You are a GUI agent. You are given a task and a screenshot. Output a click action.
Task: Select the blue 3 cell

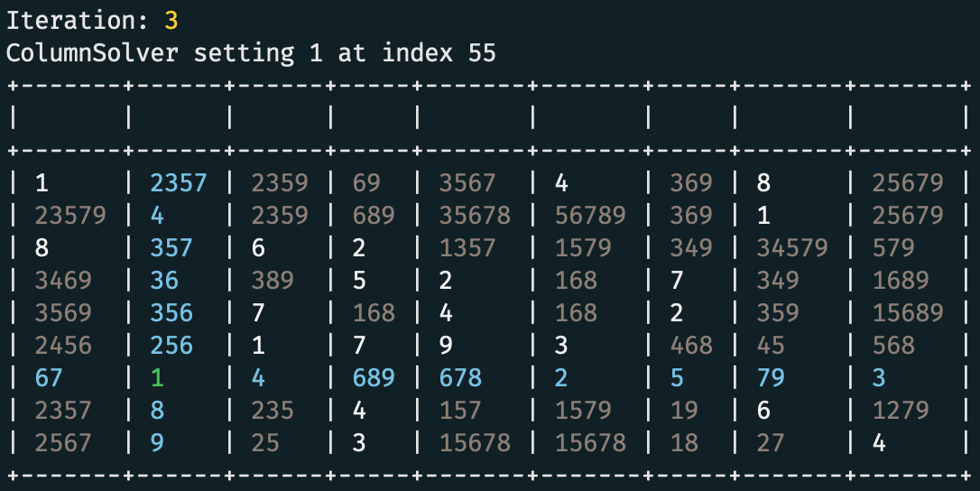(879, 378)
